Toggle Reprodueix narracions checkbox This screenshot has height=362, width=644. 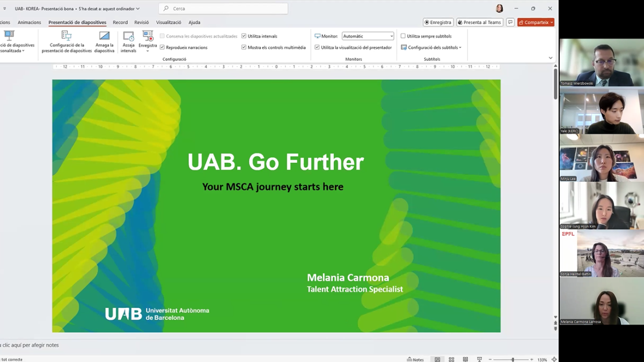tap(162, 47)
